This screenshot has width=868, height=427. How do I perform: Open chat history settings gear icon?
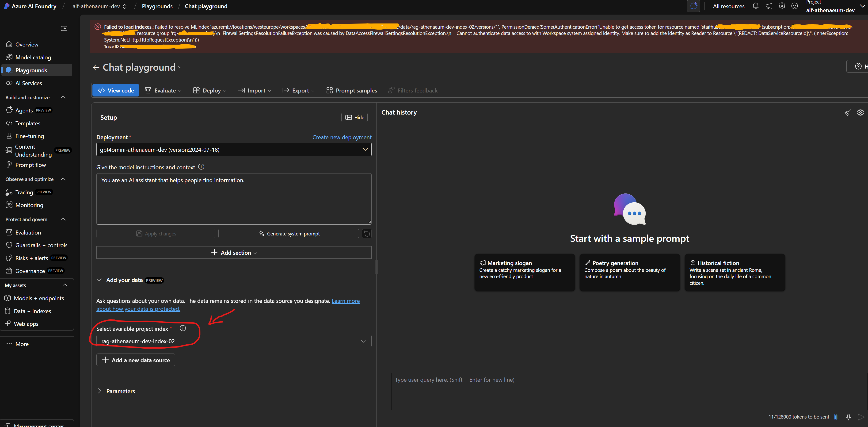point(860,113)
